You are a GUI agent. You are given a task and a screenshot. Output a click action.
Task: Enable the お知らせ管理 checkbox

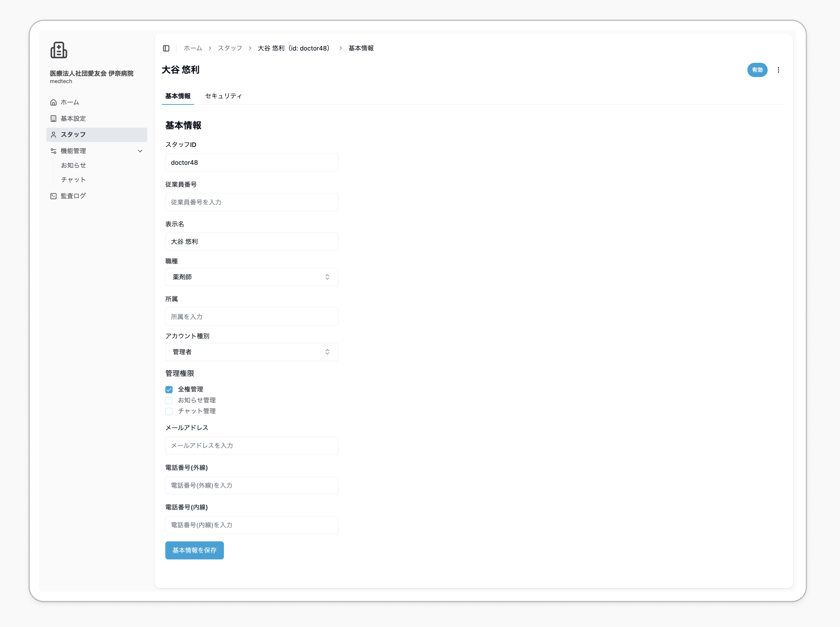(169, 400)
